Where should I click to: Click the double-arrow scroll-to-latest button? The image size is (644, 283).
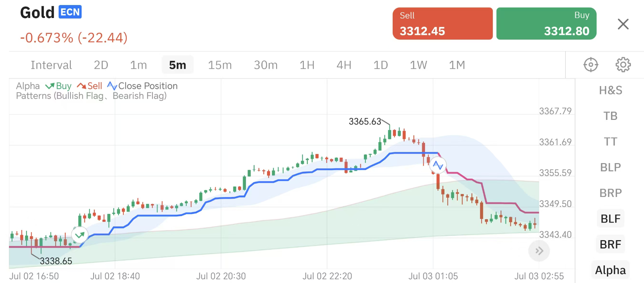pyautogui.click(x=539, y=251)
